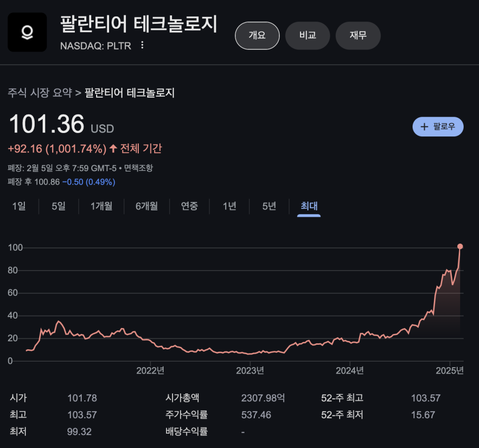Select the 개요 overview tab
Viewport: 479px width, 448px height.
257,35
